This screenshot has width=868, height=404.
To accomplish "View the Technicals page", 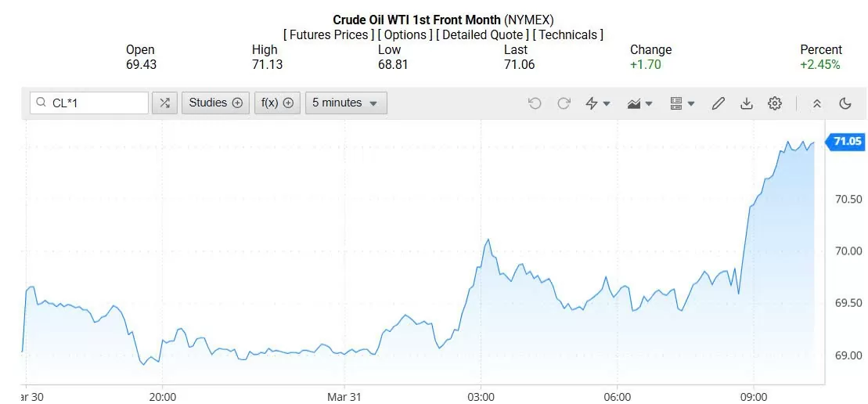I will tap(568, 35).
